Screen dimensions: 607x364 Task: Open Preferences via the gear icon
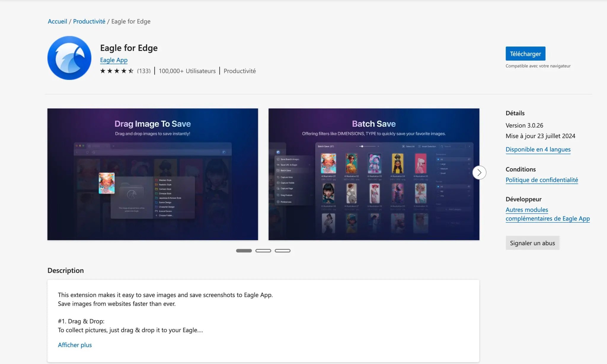pyautogui.click(x=278, y=202)
